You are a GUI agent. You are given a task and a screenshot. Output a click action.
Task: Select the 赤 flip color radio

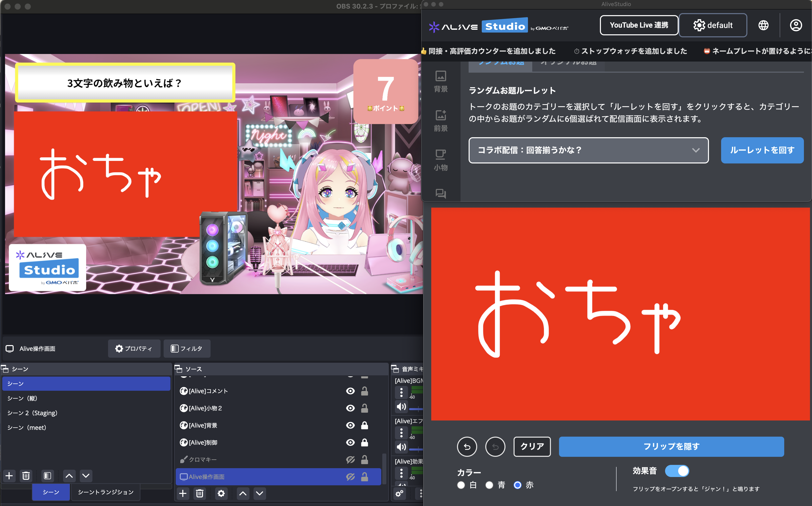(518, 485)
